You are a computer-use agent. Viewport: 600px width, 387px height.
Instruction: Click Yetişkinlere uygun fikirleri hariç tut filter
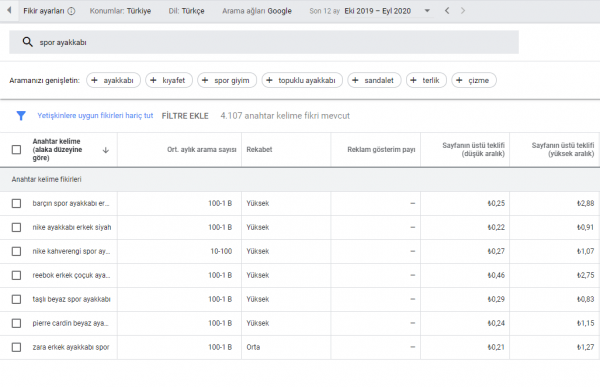95,116
